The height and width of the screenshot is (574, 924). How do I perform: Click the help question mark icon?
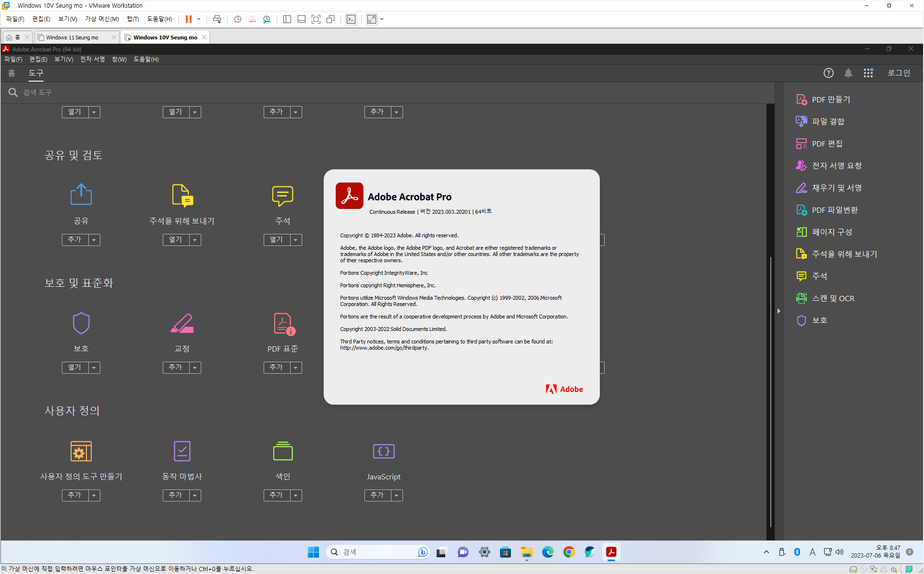tap(828, 73)
